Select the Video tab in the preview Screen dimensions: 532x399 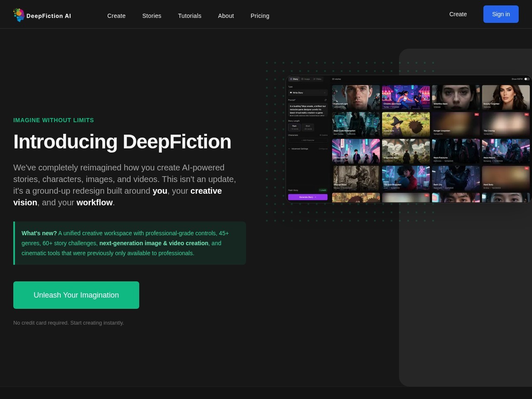(x=317, y=79)
